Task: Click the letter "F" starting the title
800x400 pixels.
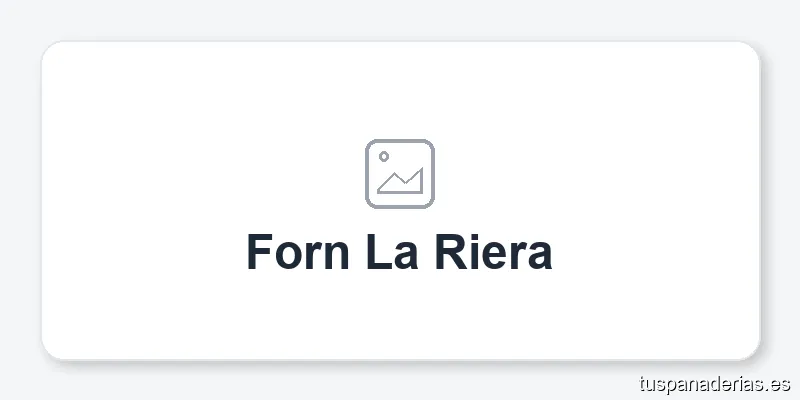Action: [x=259, y=252]
